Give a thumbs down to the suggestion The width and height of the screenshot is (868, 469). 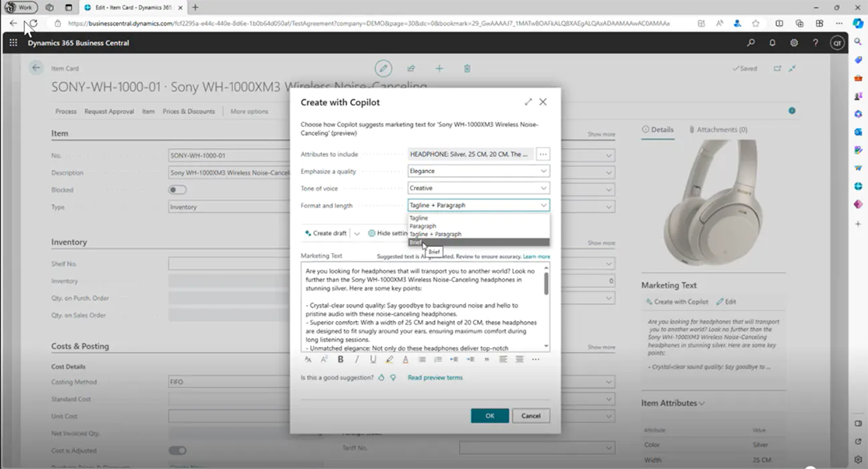point(393,378)
